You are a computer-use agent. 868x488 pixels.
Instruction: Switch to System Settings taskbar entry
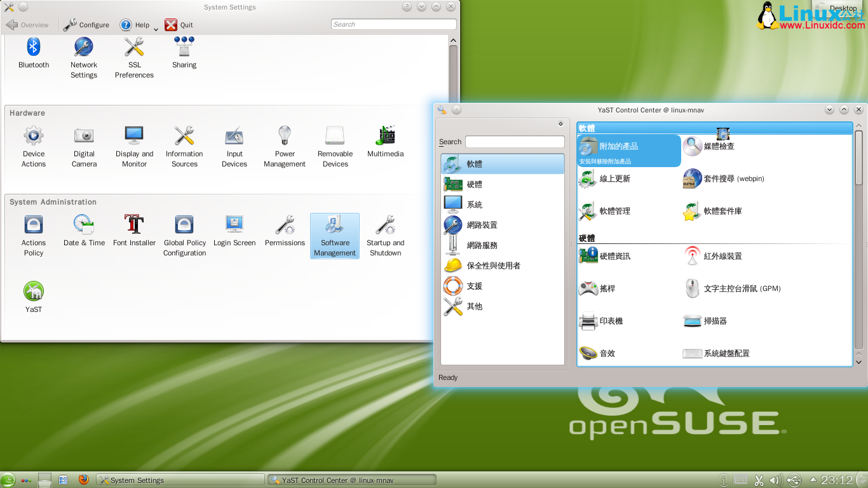(x=180, y=480)
